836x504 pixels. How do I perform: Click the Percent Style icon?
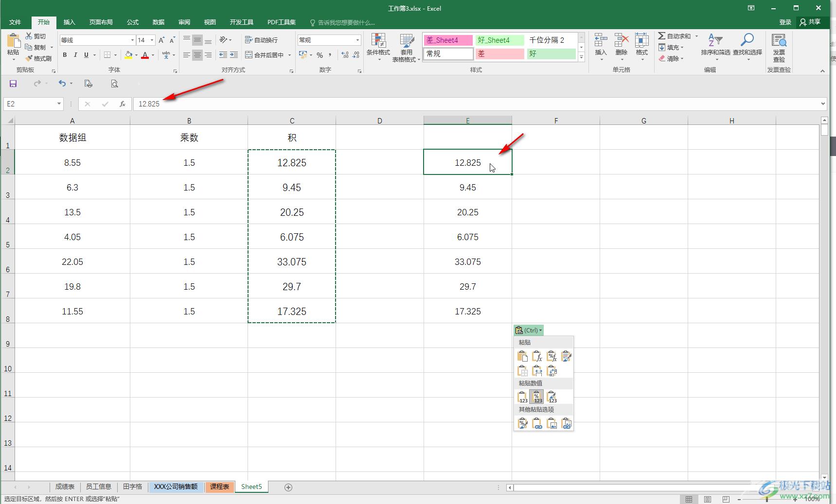pyautogui.click(x=320, y=55)
